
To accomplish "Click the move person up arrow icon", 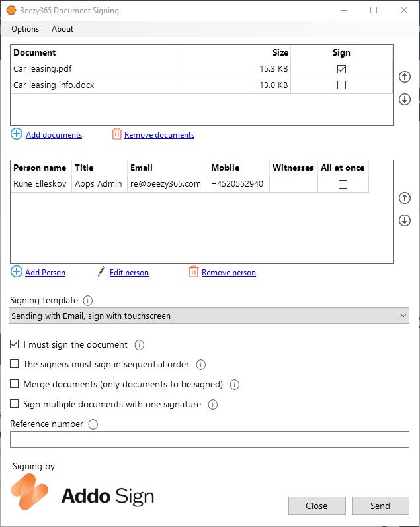I will point(405,198).
